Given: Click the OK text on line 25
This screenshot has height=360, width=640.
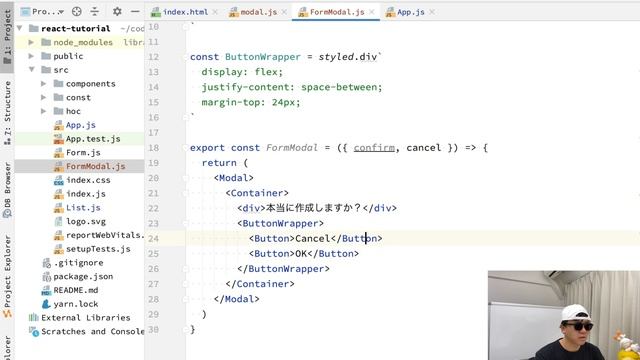Looking at the screenshot, I should (301, 253).
